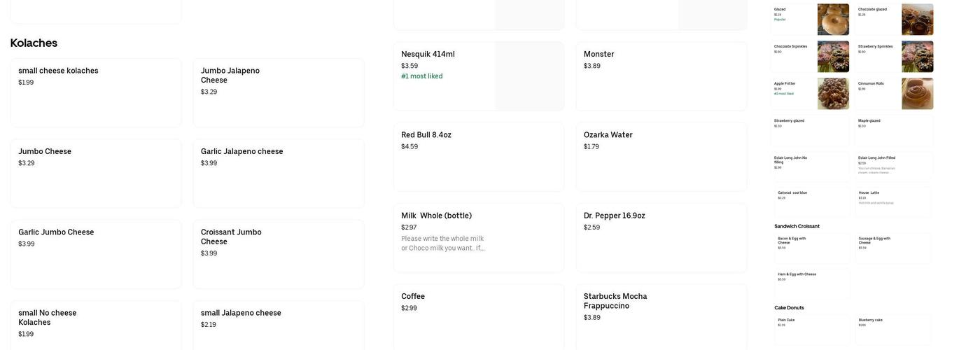Open the small cheese kolaches item
Image resolution: width=980 pixels, height=350 pixels.
tap(96, 92)
